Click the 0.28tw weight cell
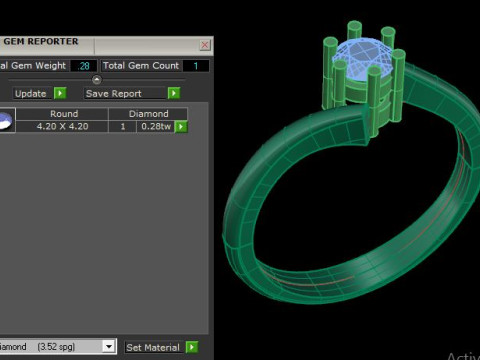The image size is (480, 360). (x=156, y=127)
